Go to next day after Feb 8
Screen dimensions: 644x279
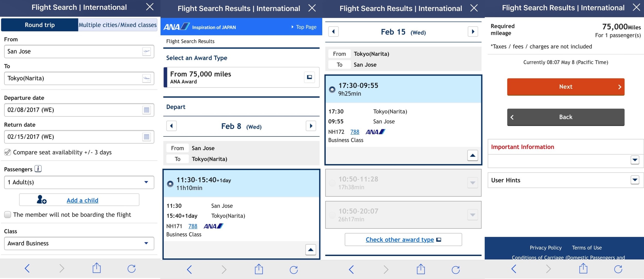311,126
